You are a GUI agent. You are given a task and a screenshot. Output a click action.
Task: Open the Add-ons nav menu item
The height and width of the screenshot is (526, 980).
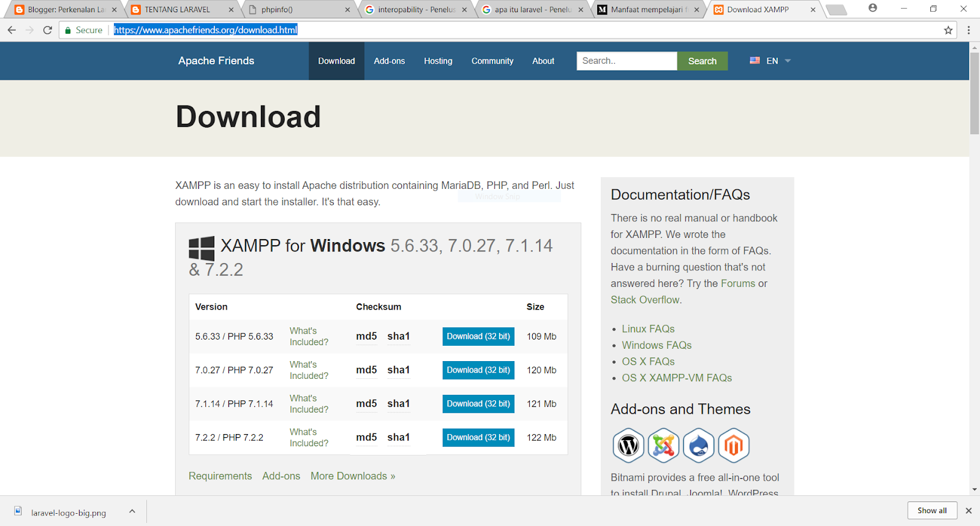coord(390,61)
